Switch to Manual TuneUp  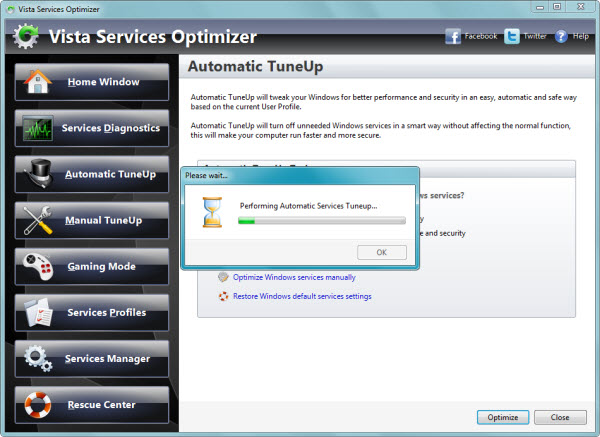pos(91,220)
